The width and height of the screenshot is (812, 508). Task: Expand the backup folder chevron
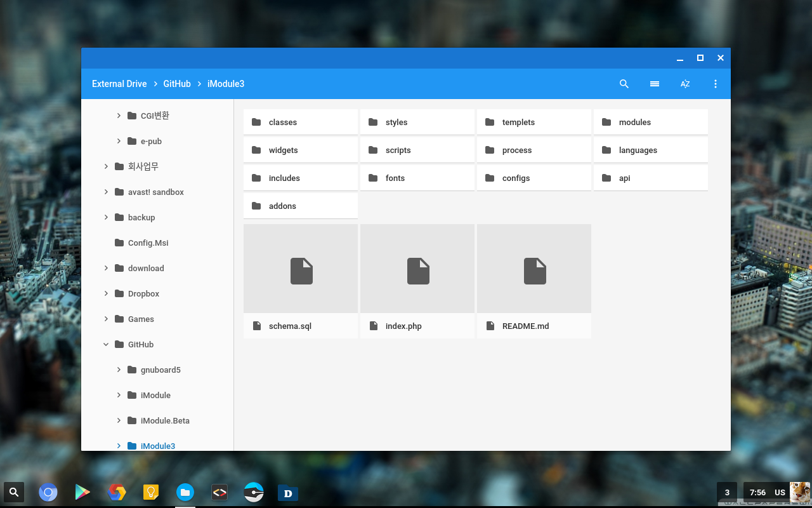point(106,217)
